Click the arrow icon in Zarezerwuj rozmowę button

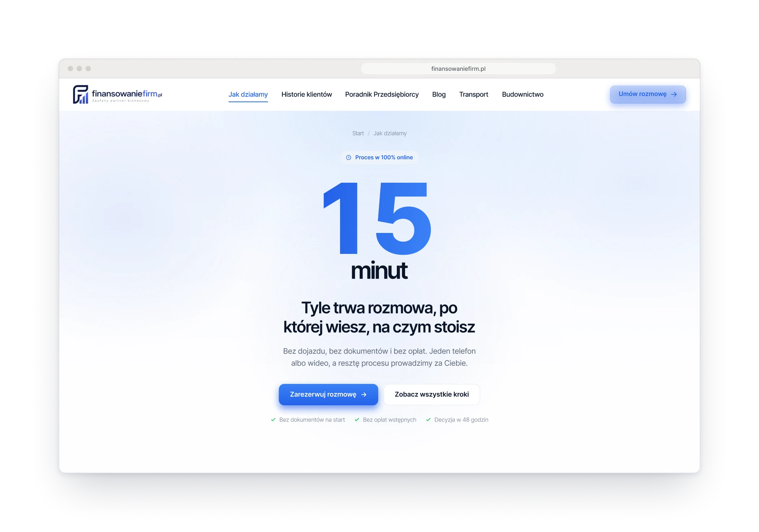point(364,395)
